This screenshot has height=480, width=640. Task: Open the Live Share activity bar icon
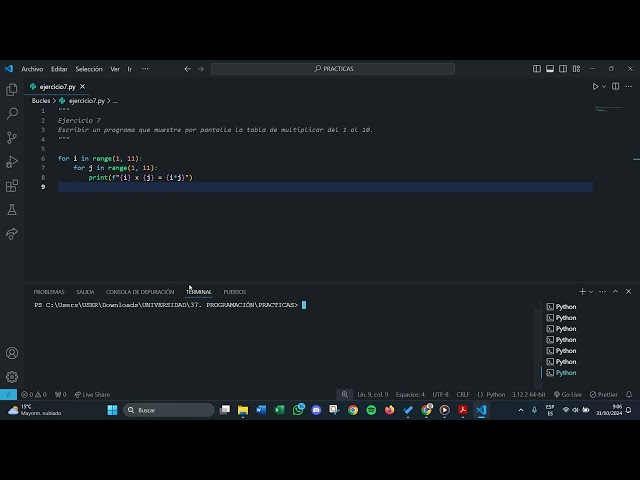click(x=12, y=234)
